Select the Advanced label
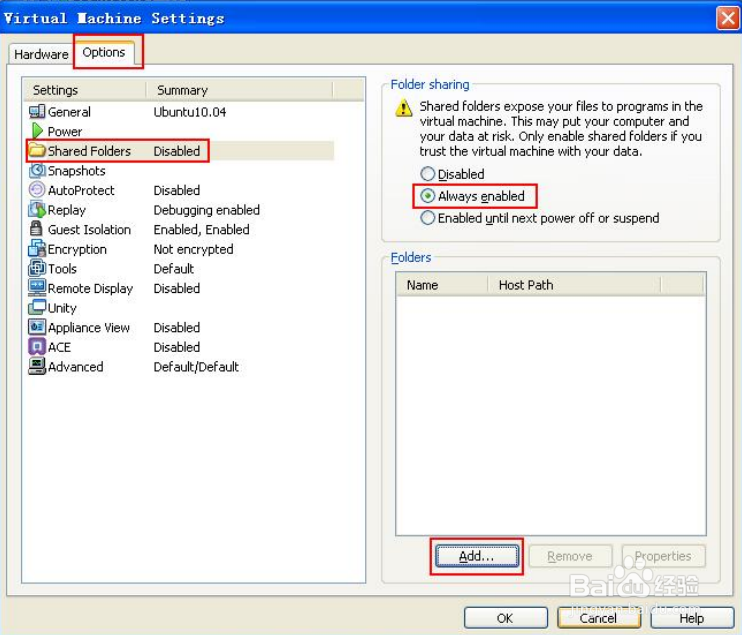The width and height of the screenshot is (742, 635). tap(76, 367)
